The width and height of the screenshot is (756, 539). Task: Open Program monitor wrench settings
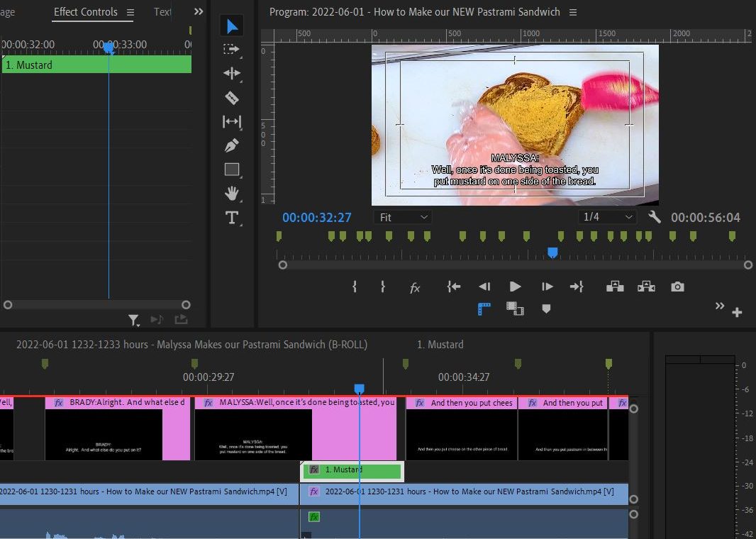[x=655, y=217]
